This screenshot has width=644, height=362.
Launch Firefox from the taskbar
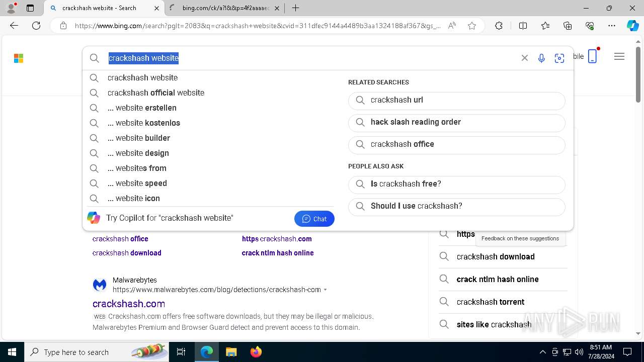(x=256, y=352)
